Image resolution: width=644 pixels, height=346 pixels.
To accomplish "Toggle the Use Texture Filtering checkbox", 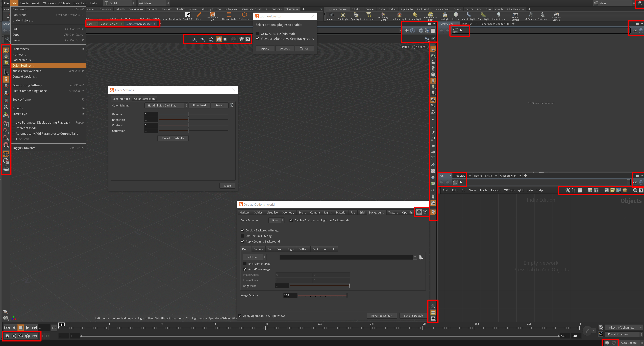I will click(242, 236).
